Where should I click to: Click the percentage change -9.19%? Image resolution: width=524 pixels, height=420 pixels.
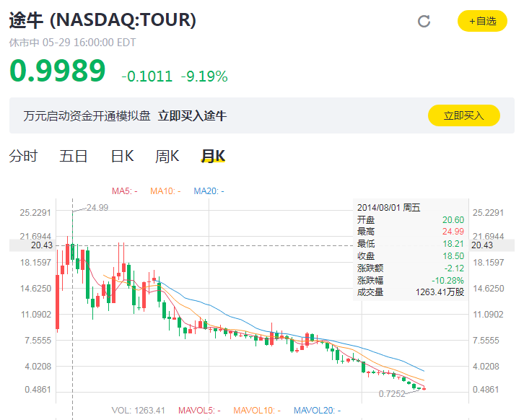pyautogui.click(x=204, y=76)
